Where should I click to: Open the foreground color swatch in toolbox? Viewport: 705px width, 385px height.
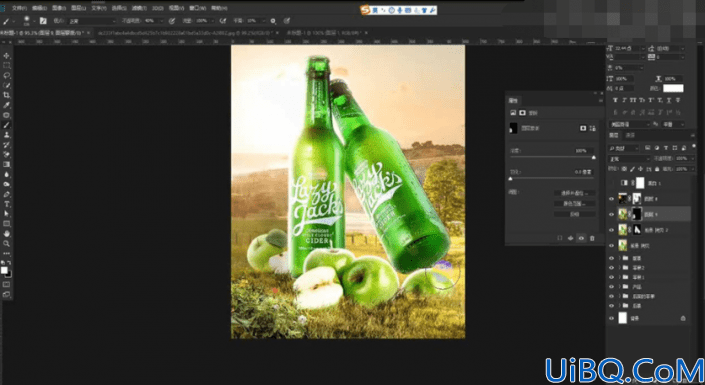click(x=4, y=270)
